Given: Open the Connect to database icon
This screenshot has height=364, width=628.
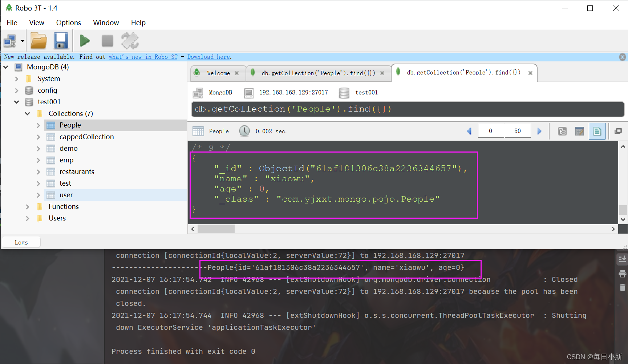Looking at the screenshot, I should pos(10,41).
